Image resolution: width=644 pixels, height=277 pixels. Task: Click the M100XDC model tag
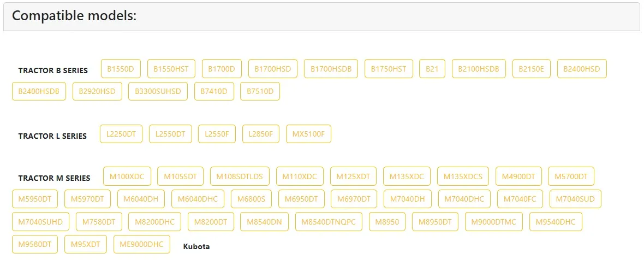[x=127, y=176]
